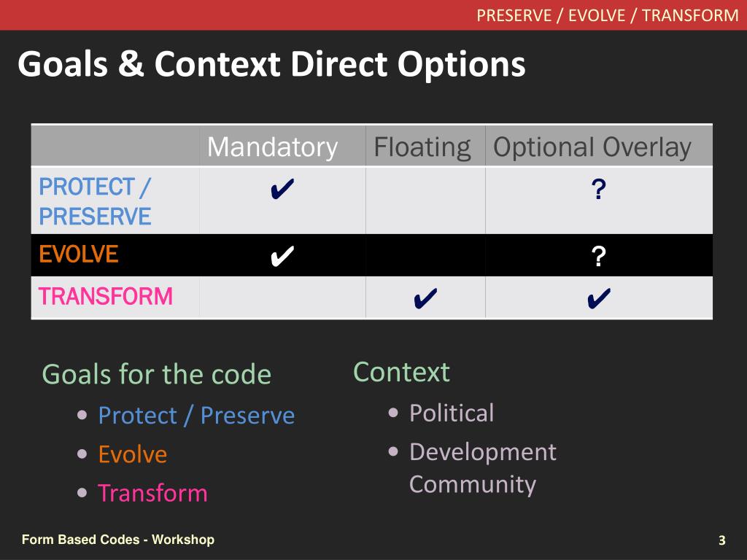
Task: Click the Goals for the code heading
Action: click(157, 374)
